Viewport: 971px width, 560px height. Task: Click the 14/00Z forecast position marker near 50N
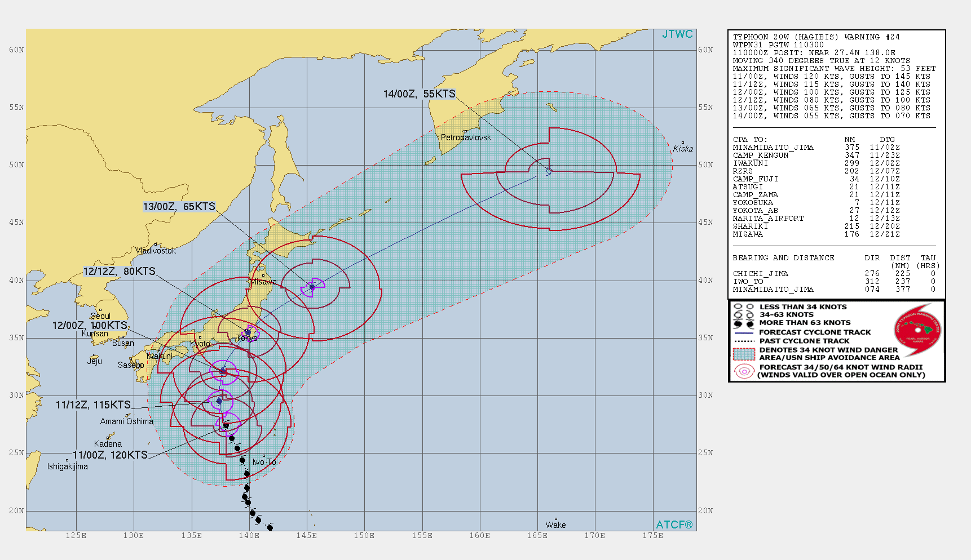549,170
